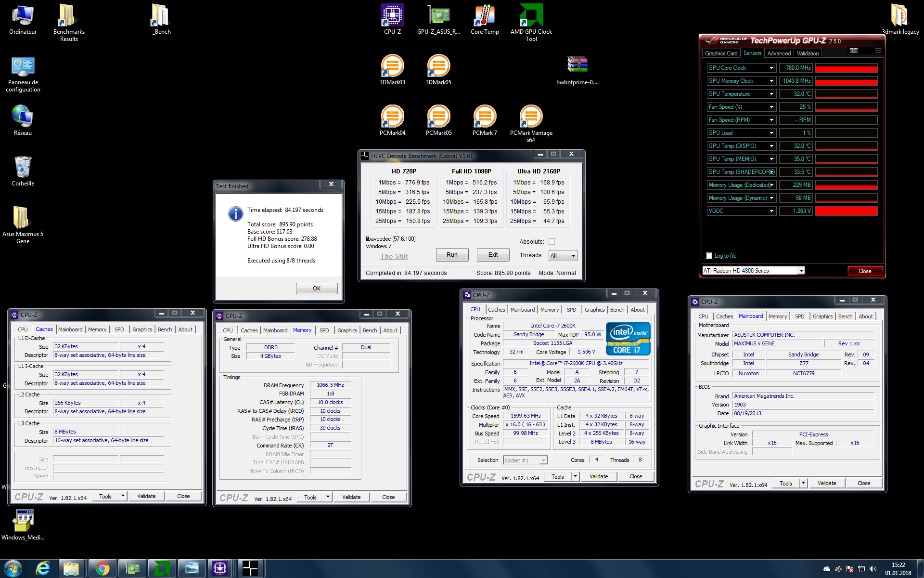Launch GPU-Z_ASUS_R desktop icon
924x578 pixels.
click(x=438, y=19)
